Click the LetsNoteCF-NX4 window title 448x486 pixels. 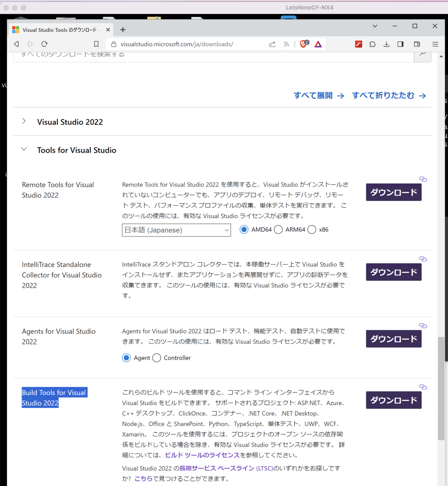(x=310, y=8)
